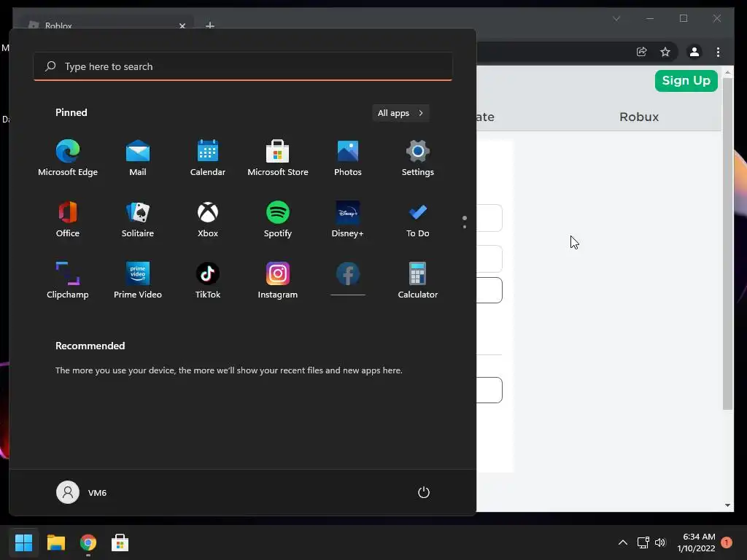The height and width of the screenshot is (560, 747).
Task: Open Chrome tab search dropdown arrow
Action: (616, 18)
